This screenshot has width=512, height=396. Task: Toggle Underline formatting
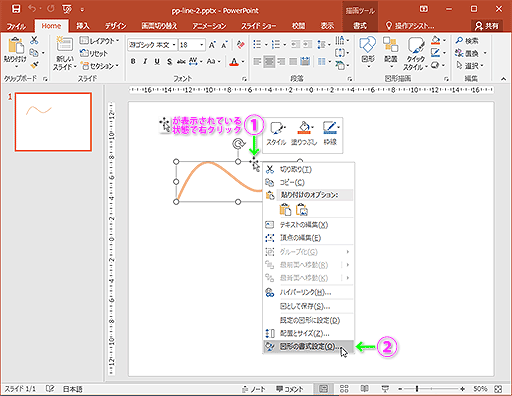coord(157,61)
